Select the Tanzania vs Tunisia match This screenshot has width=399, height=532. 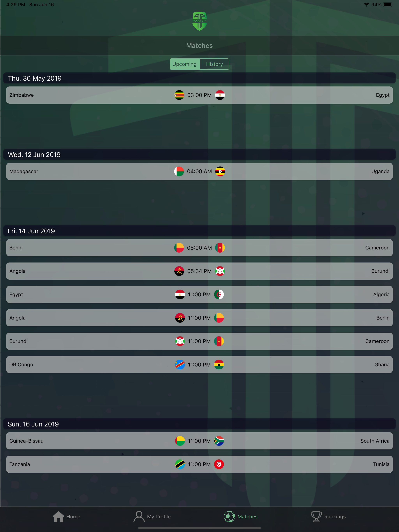point(199,464)
